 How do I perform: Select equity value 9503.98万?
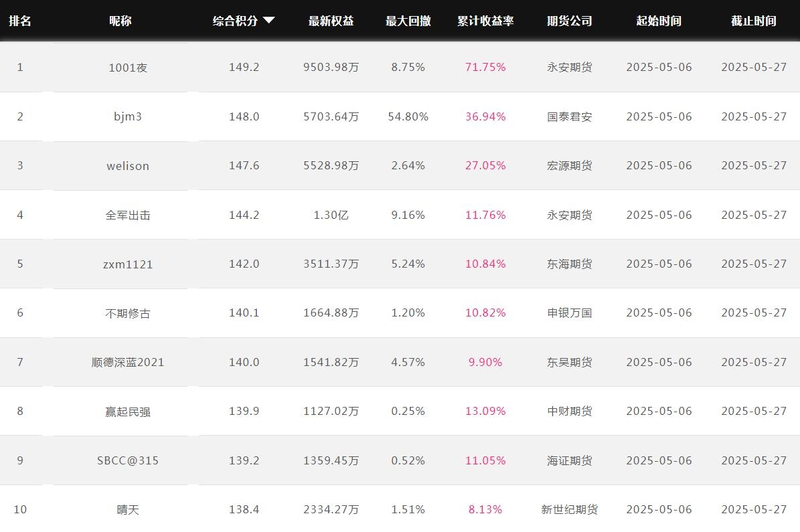[331, 68]
